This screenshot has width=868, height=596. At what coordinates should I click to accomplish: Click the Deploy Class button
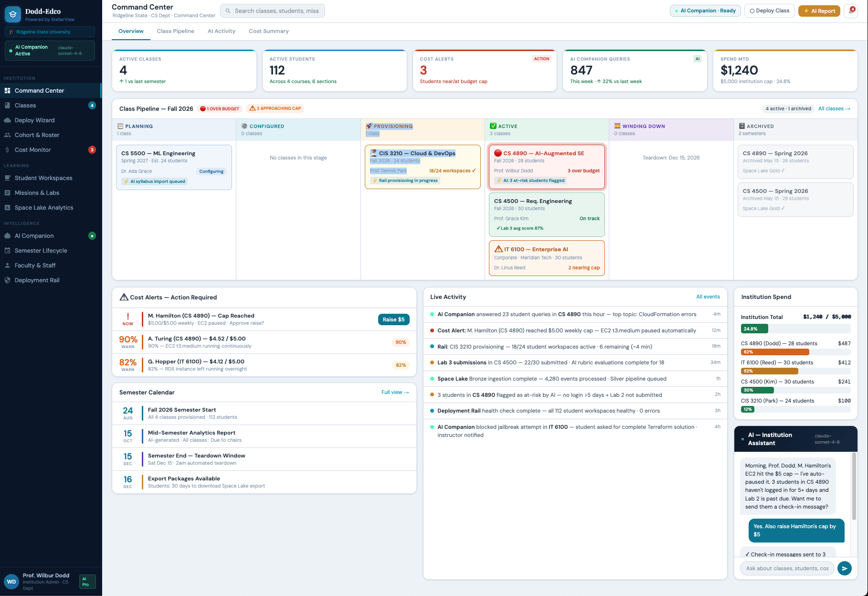point(769,11)
